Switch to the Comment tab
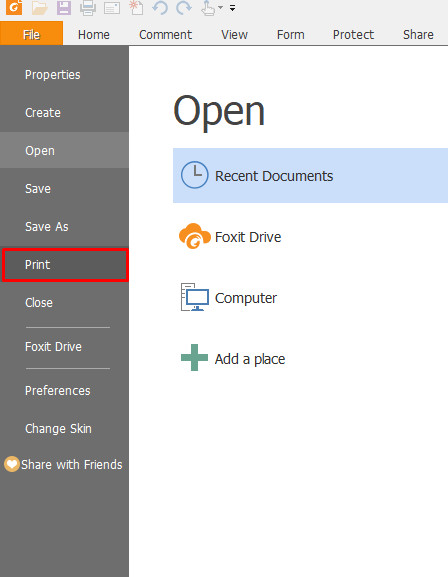 pos(165,35)
